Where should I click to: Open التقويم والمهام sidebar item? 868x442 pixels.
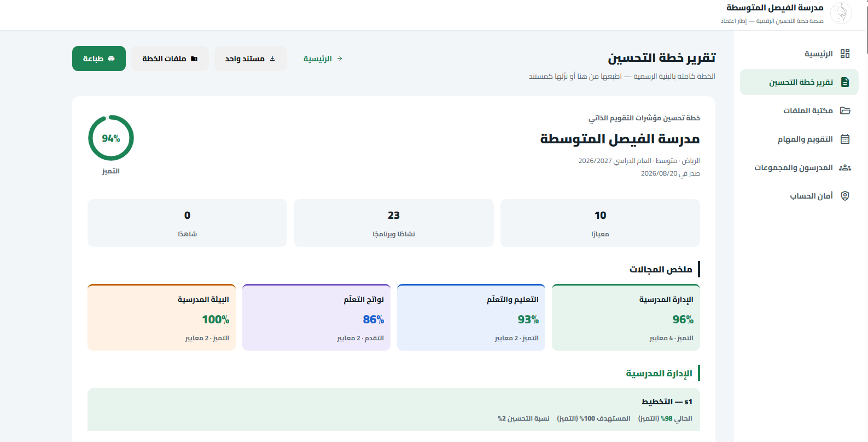tap(799, 139)
